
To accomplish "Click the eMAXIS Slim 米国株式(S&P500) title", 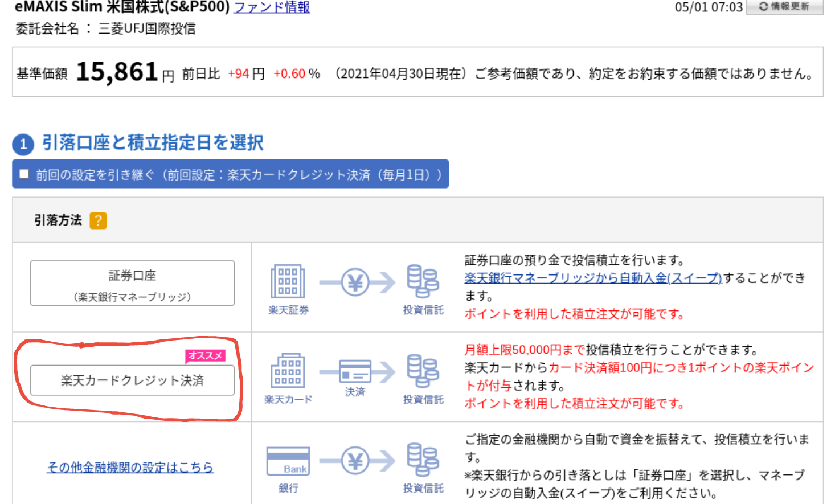I will pos(122,7).
